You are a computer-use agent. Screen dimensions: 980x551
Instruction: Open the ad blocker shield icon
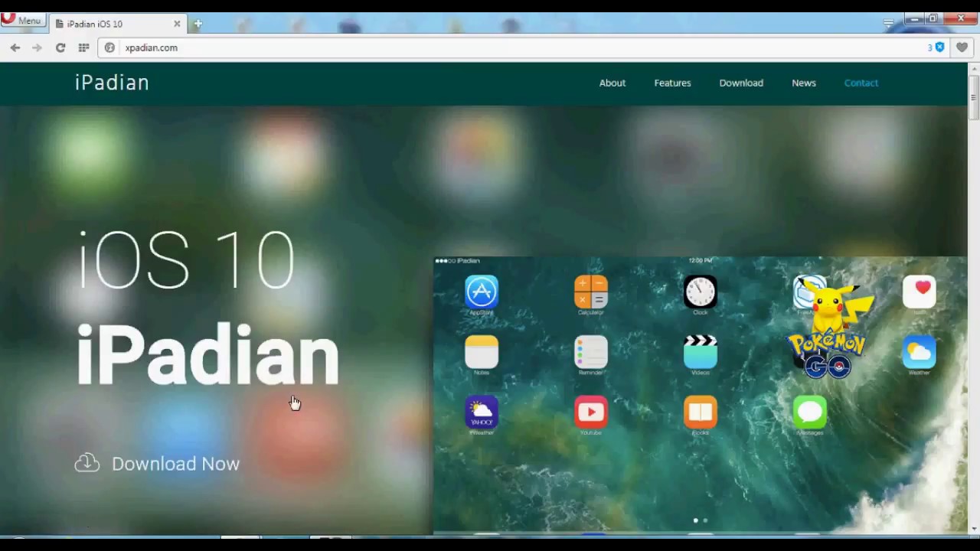[x=939, y=47]
